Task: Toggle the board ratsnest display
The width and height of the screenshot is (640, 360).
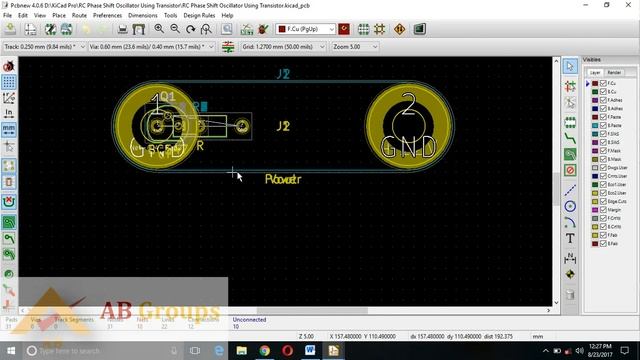Action: point(9,166)
